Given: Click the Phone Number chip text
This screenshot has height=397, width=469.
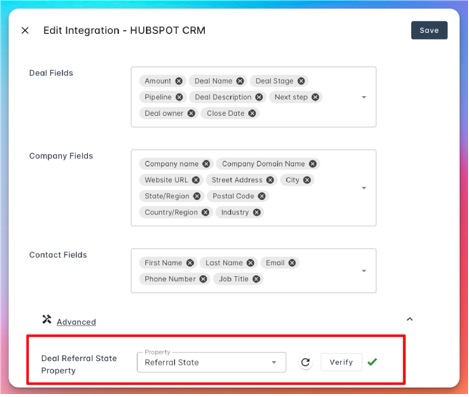Looking at the screenshot, I should 170,279.
